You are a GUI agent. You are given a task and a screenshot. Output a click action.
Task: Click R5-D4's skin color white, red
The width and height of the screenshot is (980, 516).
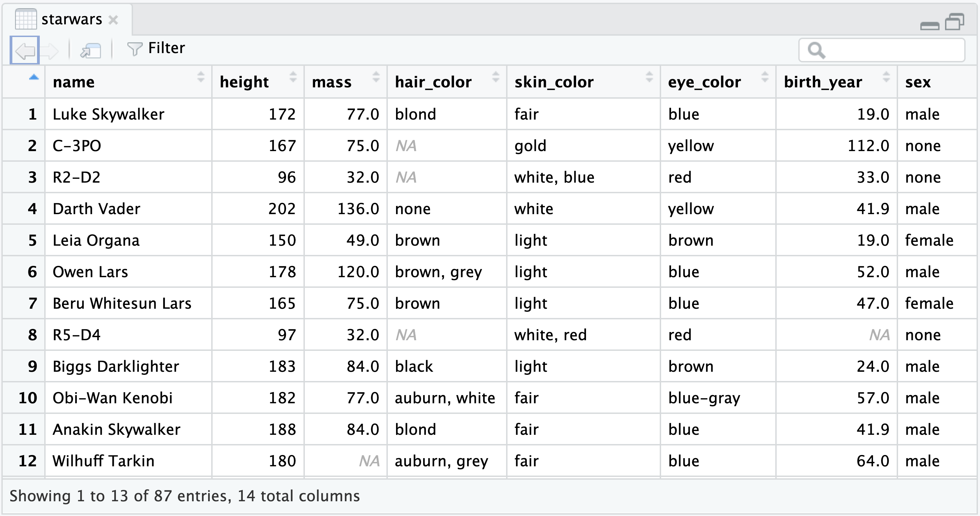(x=550, y=335)
